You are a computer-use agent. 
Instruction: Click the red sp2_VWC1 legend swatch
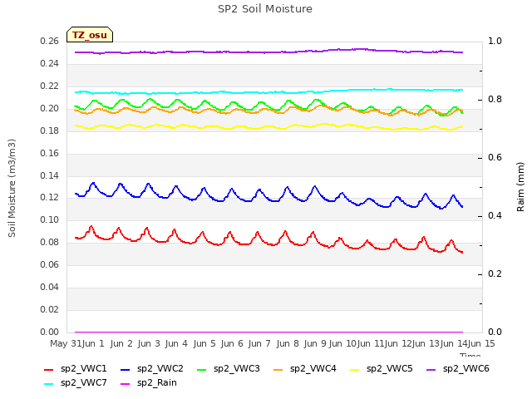pos(49,369)
